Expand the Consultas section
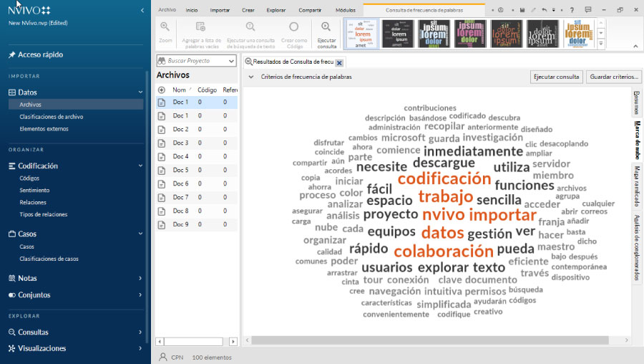The width and height of the screenshot is (644, 364). pyautogui.click(x=140, y=332)
